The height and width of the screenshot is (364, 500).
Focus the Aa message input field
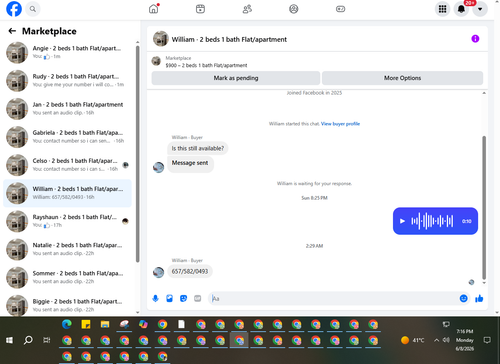333,298
